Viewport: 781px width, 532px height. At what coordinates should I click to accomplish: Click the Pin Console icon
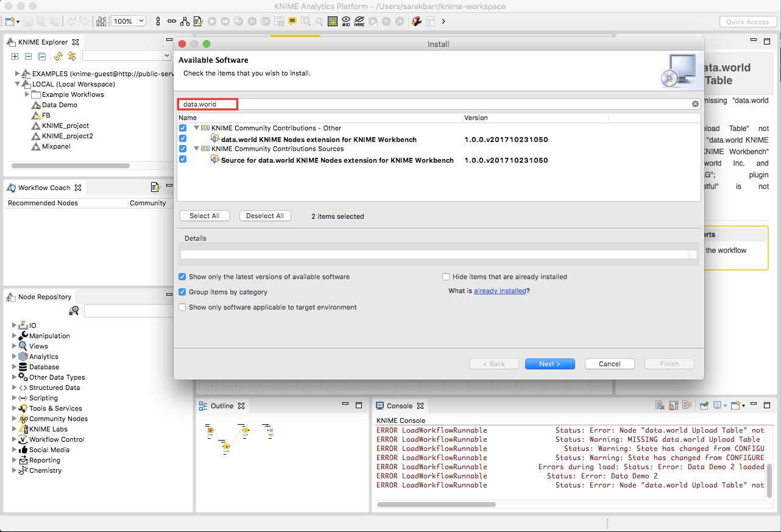click(704, 405)
